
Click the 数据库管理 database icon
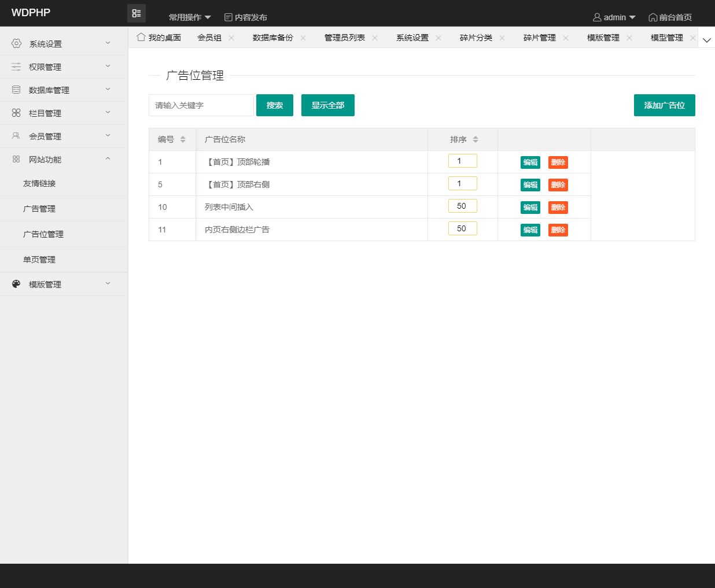point(16,90)
